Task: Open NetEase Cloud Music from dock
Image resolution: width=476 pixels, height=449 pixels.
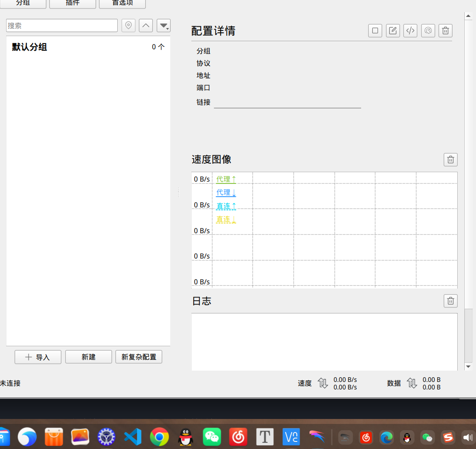Action: (x=238, y=437)
